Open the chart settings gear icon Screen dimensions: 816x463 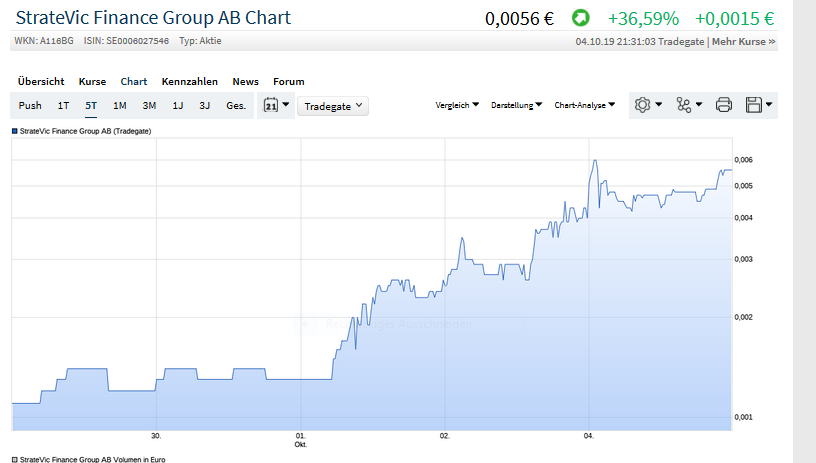[642, 105]
